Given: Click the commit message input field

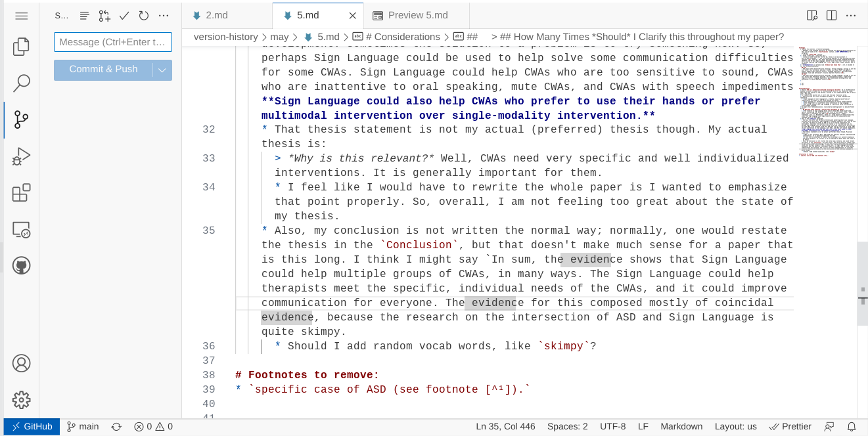Looking at the screenshot, I should (x=112, y=41).
